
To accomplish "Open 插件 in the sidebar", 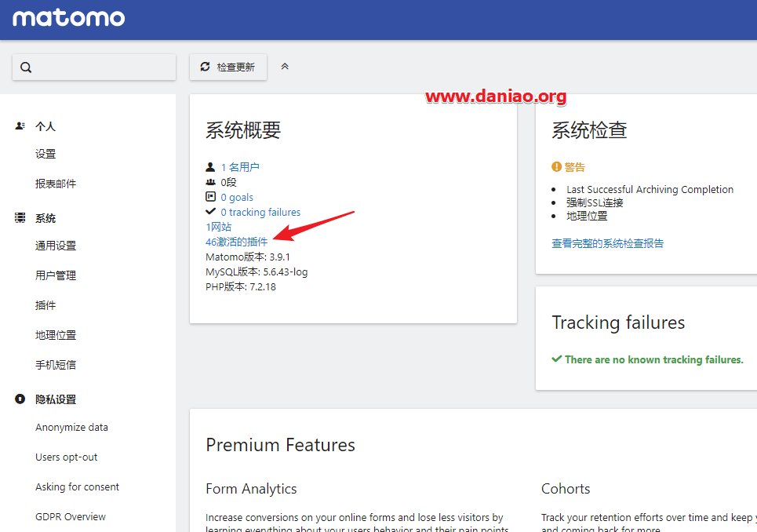I will 45,305.
